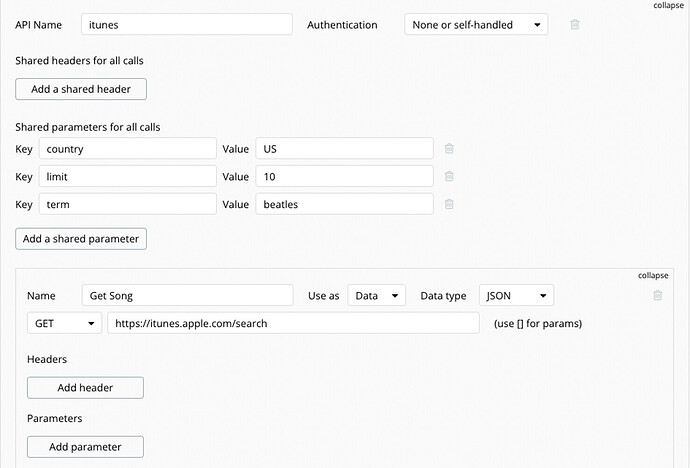Image resolution: width=690 pixels, height=468 pixels.
Task: Open the JSON data type dropdown
Action: pyautogui.click(x=515, y=296)
